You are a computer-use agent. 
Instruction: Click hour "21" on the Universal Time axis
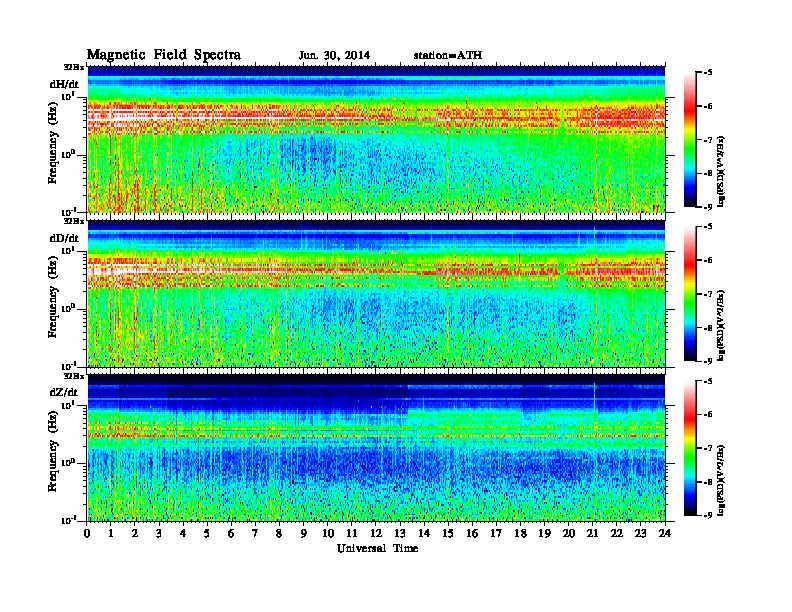pos(592,534)
